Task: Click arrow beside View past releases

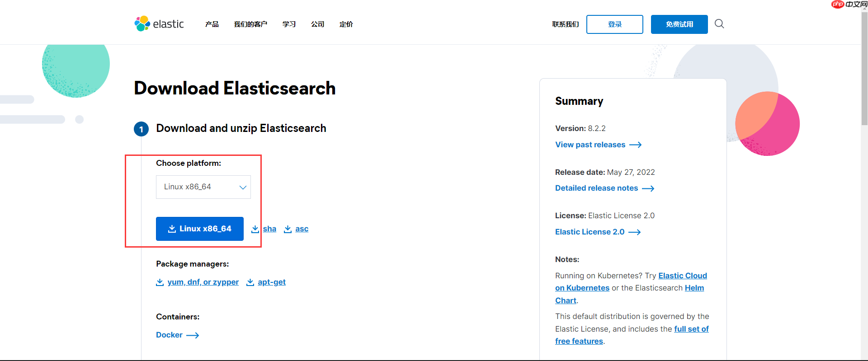Action: [636, 145]
